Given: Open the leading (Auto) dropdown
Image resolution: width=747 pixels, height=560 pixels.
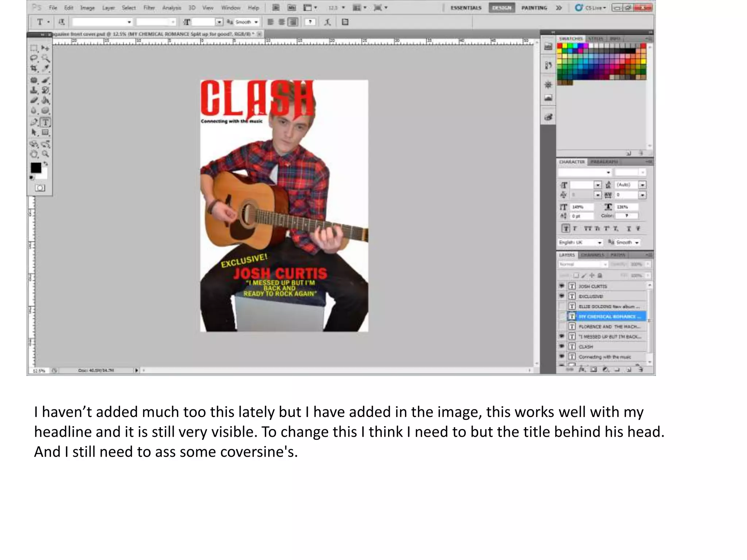Looking at the screenshot, I should [x=642, y=185].
